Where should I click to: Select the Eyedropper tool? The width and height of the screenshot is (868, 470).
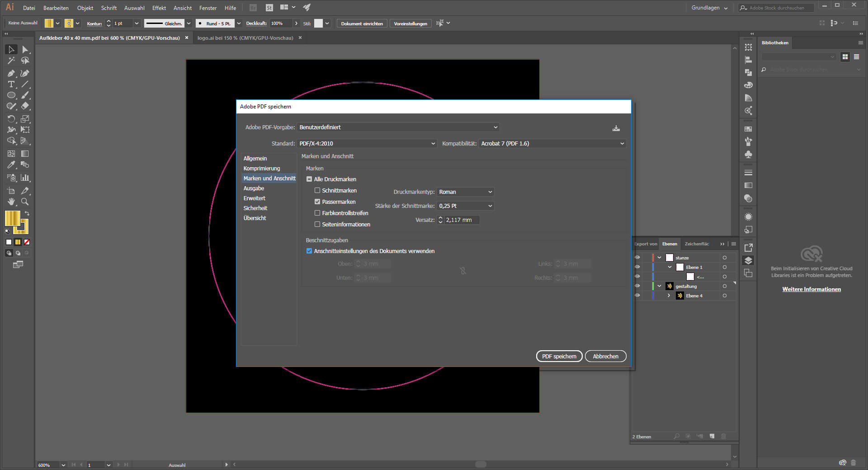click(11, 165)
